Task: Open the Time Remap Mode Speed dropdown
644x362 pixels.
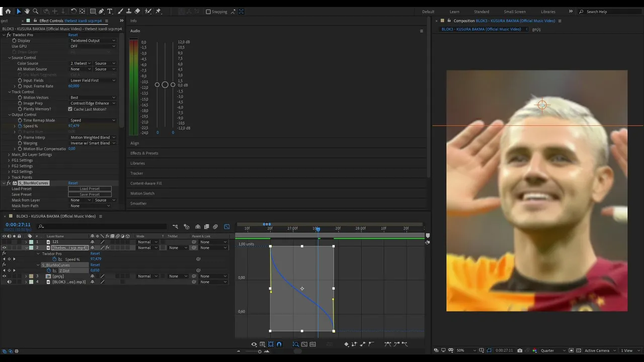Action: click(x=93, y=120)
